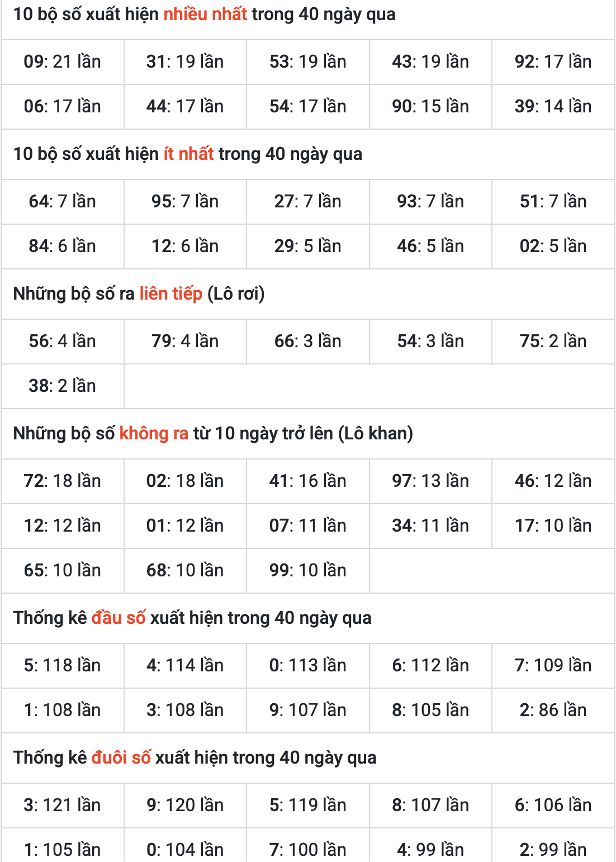This screenshot has height=862, width=616.
Task: Click the "ít nhất" highlighted heading text
Action: click(x=188, y=154)
